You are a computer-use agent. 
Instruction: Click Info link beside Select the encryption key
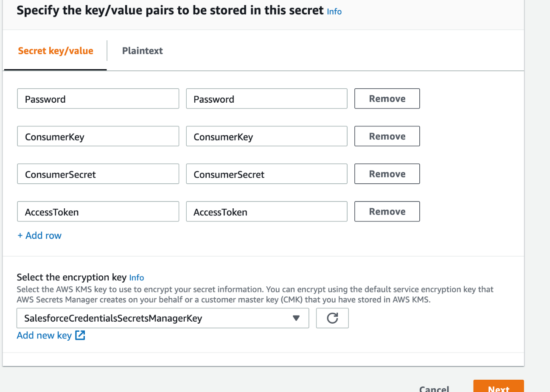(x=137, y=278)
